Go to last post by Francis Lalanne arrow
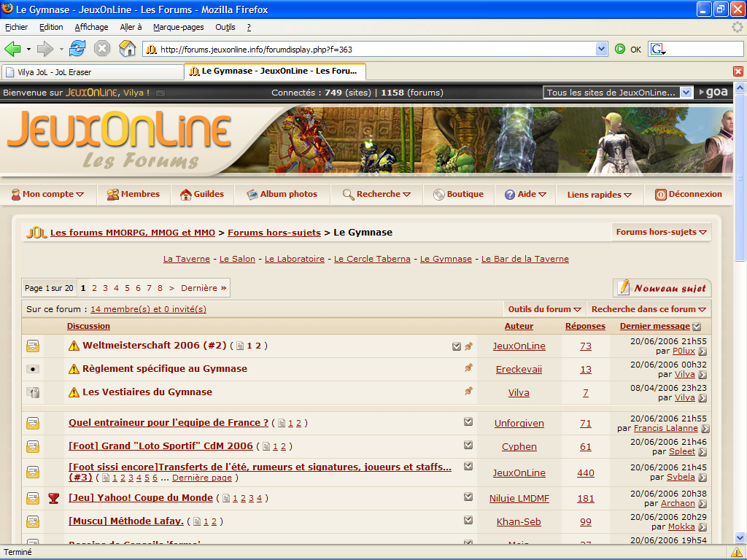 pos(705,429)
